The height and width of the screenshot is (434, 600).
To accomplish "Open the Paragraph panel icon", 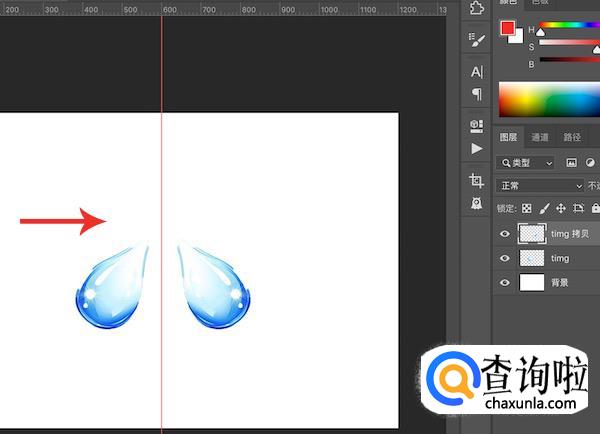I will [477, 94].
